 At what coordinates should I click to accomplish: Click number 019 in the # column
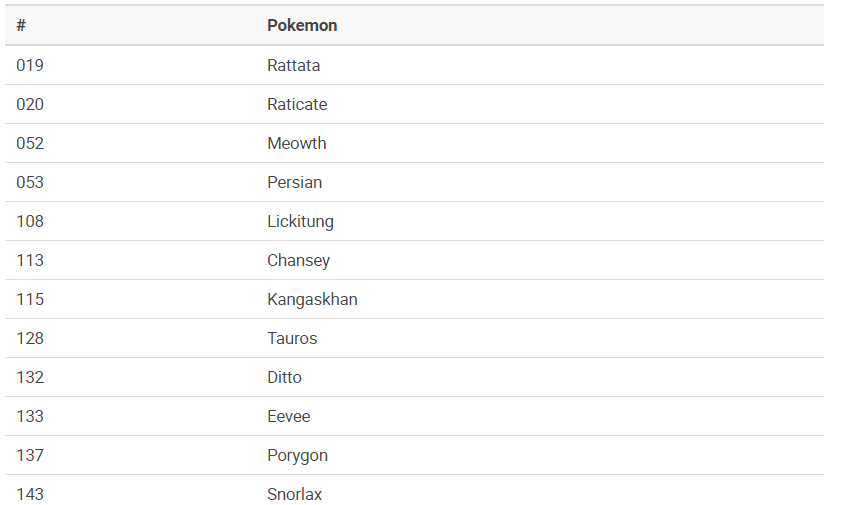[x=30, y=65]
